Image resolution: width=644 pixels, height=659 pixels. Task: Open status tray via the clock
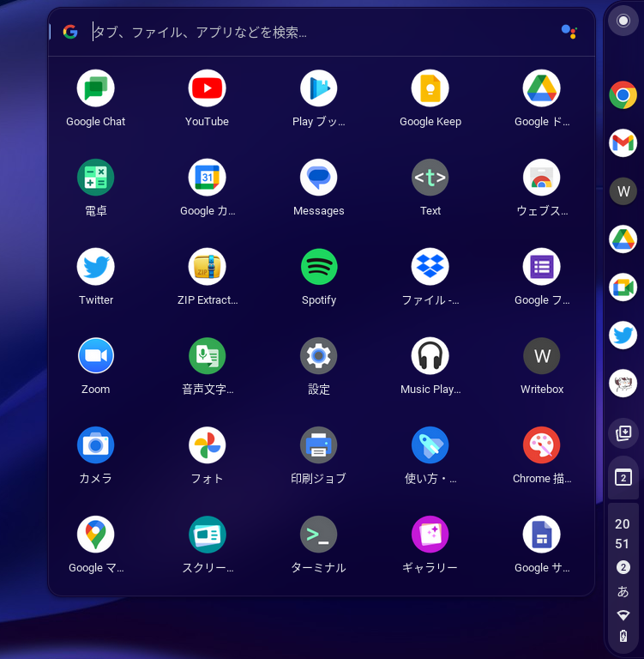pos(623,534)
